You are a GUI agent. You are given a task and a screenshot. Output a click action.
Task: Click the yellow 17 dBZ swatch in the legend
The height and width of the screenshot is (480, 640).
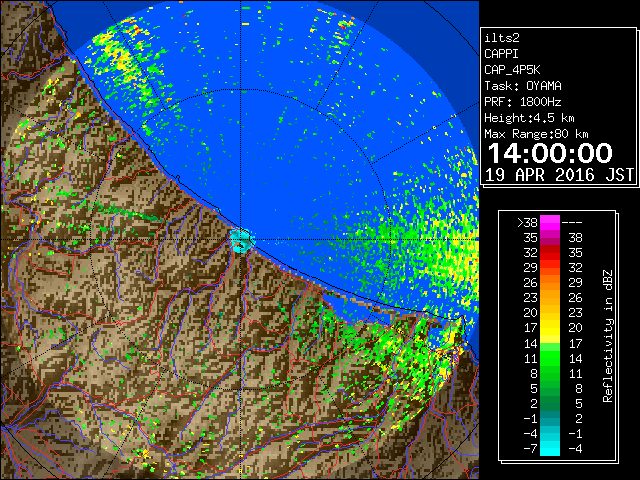pos(550,328)
